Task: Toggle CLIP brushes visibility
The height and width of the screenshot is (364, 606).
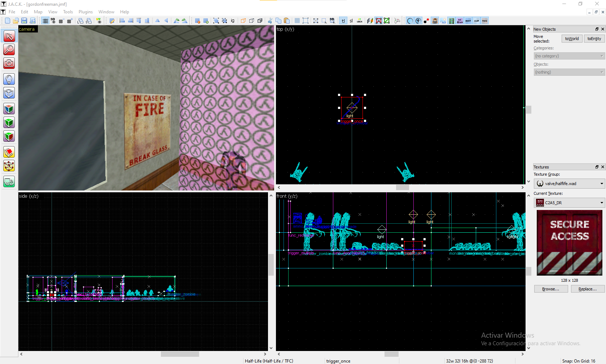Action: (477, 21)
